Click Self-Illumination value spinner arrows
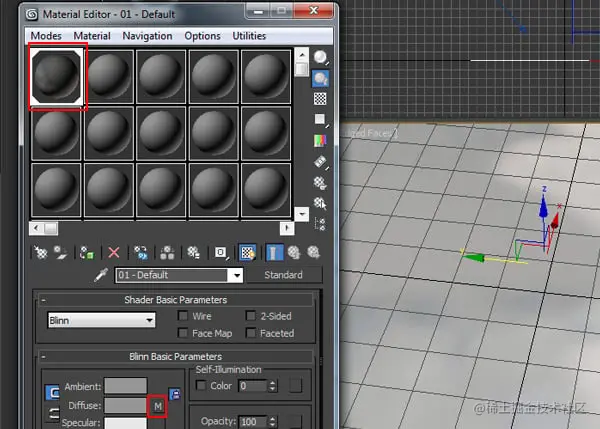 click(272, 386)
